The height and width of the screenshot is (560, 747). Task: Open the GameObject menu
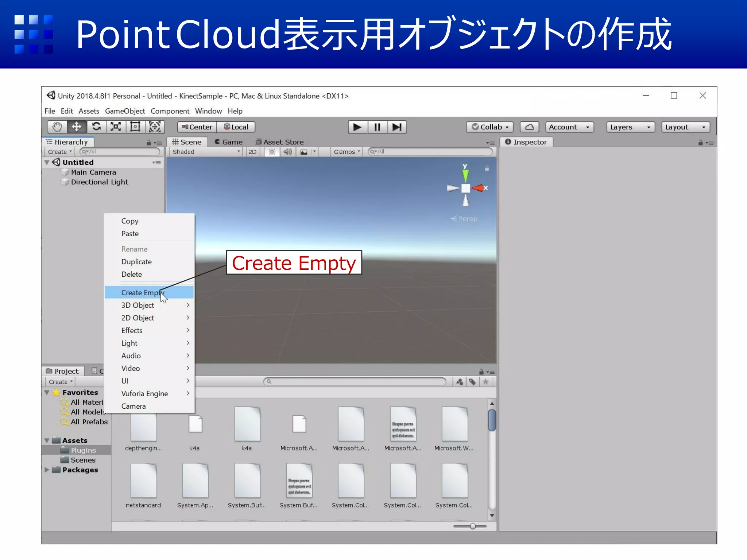pyautogui.click(x=125, y=111)
